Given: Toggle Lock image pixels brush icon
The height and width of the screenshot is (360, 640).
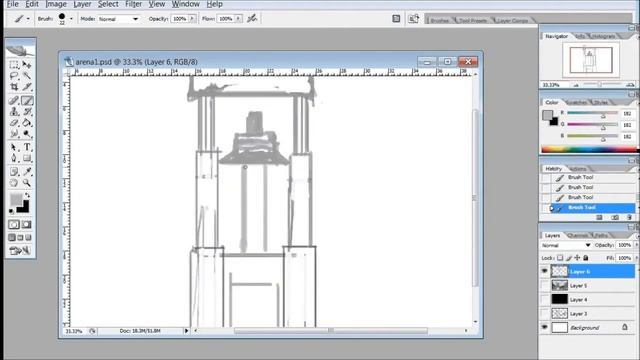Looking at the screenshot, I should (x=569, y=258).
